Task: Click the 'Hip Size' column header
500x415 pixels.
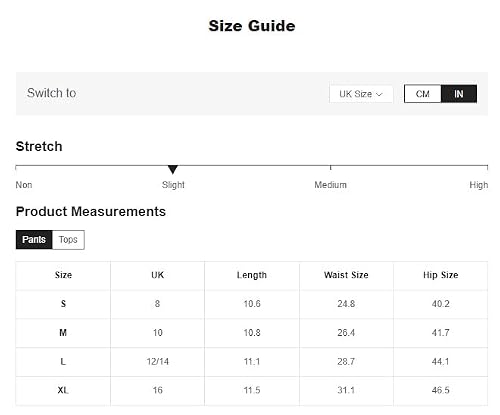Action: click(440, 275)
